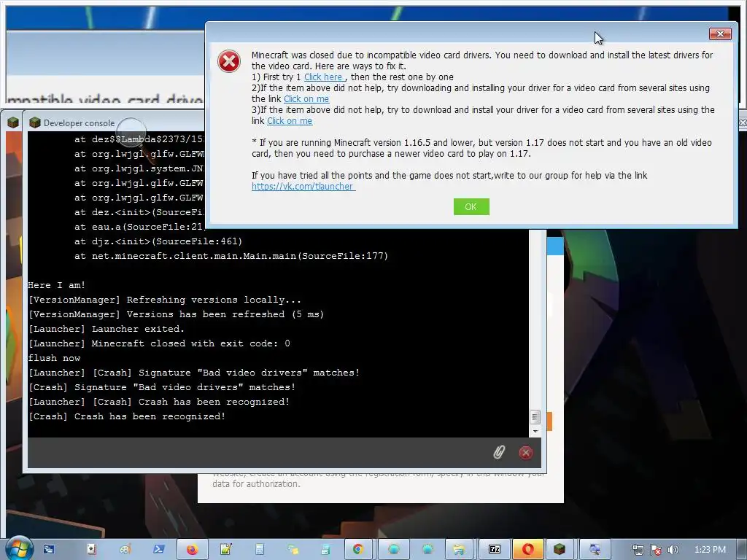Open File Explorer folder in the taskbar
Image resolution: width=747 pixels, height=560 pixels.
(x=459, y=550)
